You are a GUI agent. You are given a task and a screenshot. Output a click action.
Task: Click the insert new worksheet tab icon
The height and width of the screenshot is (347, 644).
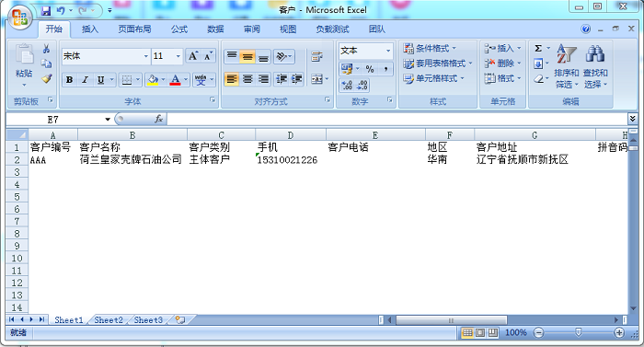[180, 320]
